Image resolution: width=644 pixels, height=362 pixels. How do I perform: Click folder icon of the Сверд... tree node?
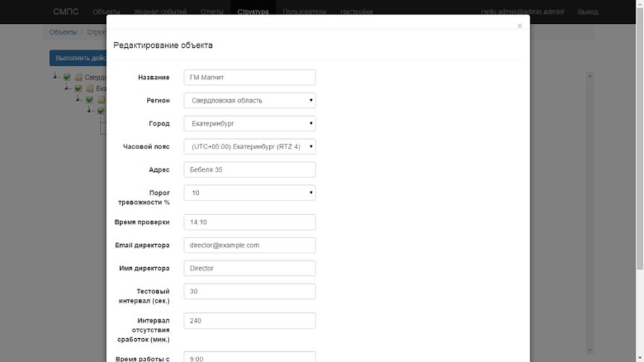[x=79, y=77]
